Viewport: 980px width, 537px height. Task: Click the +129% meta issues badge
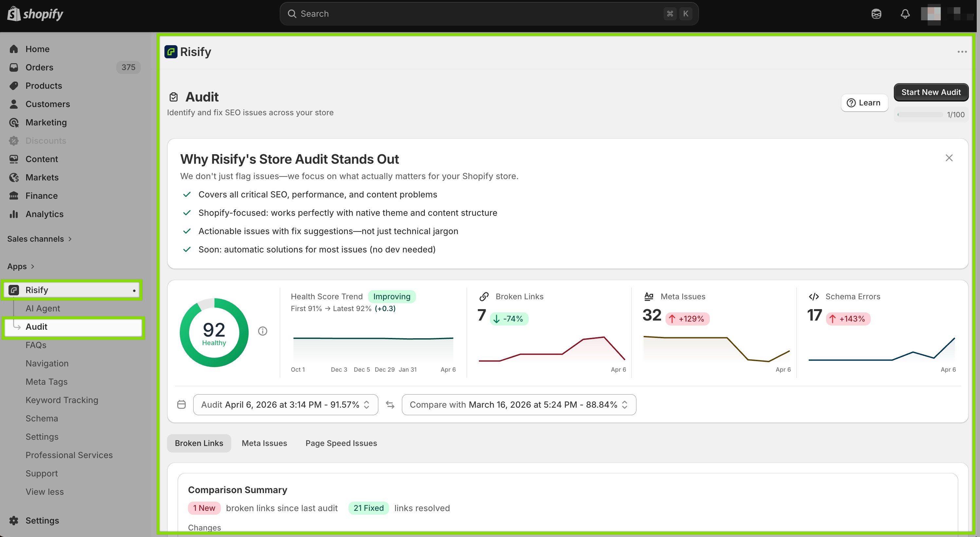pos(687,319)
